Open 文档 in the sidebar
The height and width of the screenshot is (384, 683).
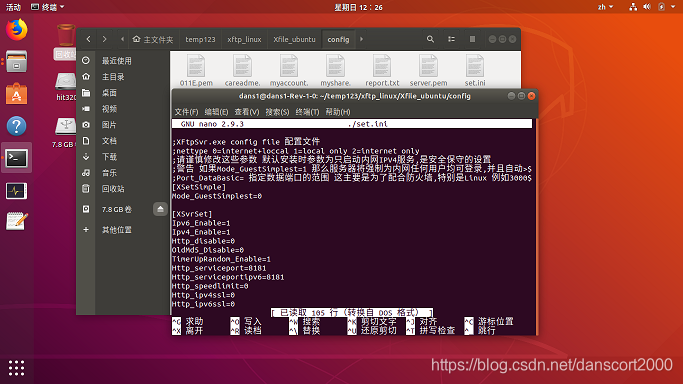tap(123, 141)
